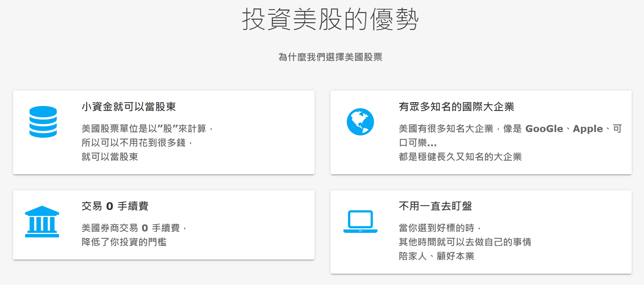Click the blue laptop icon
The image size is (644, 285).
(360, 222)
